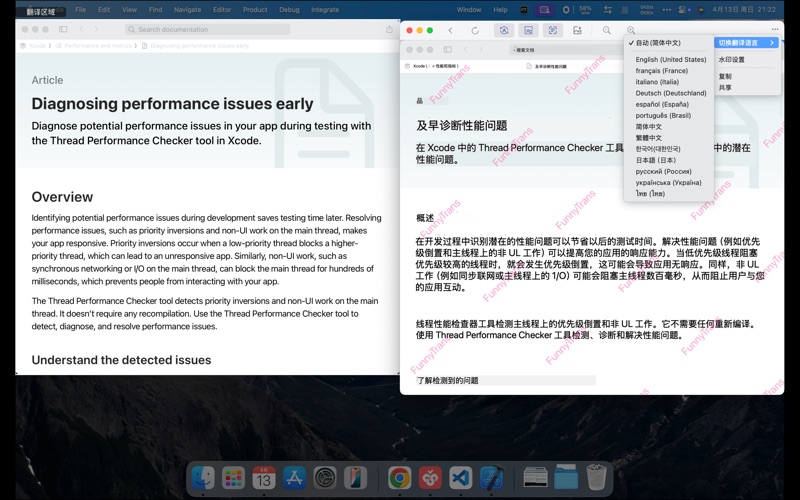800x500 pixels.
Task: Open the iPhone Simulator icon in the dock
Action: [x=355, y=478]
